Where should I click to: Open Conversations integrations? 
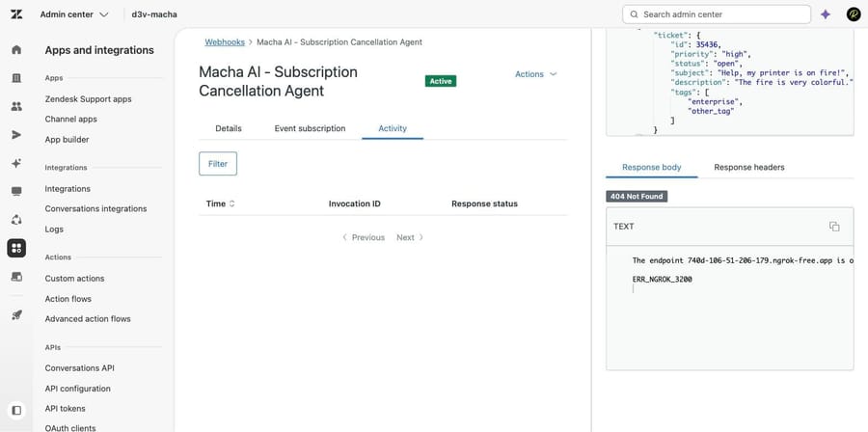[95, 208]
